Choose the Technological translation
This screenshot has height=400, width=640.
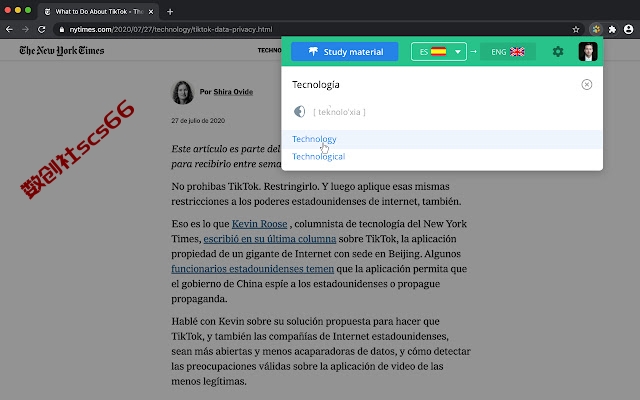point(318,157)
